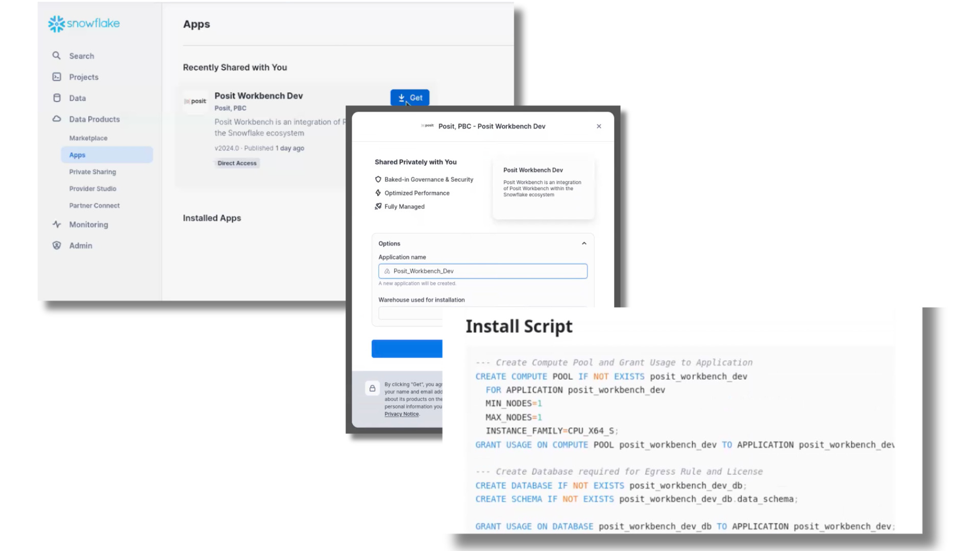Open Data in the sidebar

click(78, 98)
